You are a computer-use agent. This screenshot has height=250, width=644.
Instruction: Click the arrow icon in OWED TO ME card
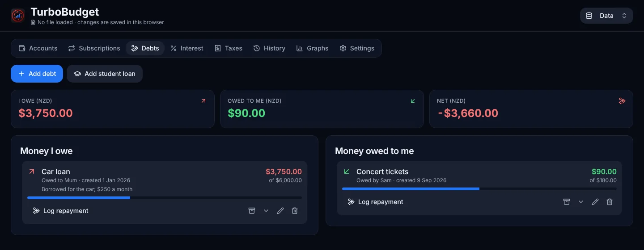point(413,101)
